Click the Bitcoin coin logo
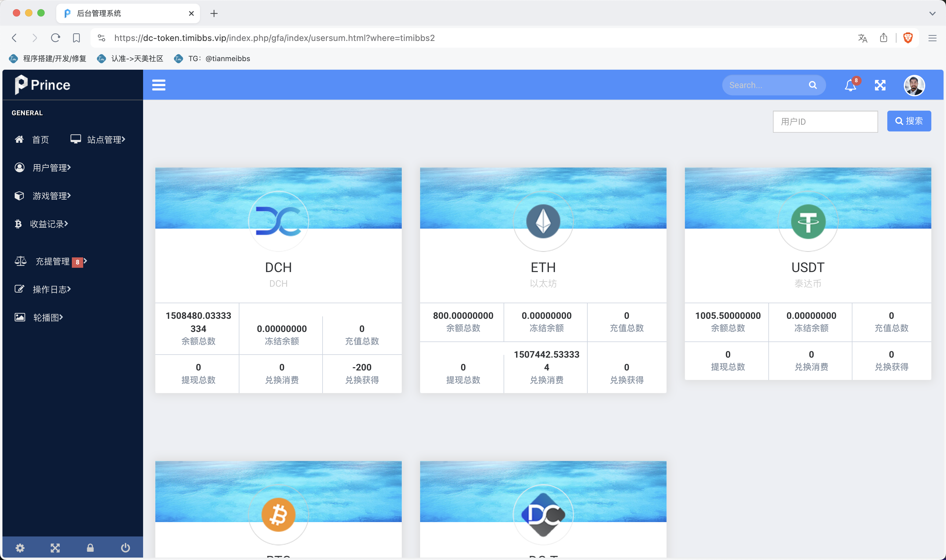The image size is (946, 560). coord(278,514)
